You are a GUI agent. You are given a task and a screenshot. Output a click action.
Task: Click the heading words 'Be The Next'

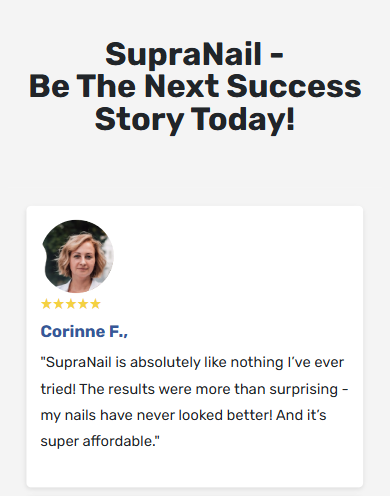(x=124, y=87)
